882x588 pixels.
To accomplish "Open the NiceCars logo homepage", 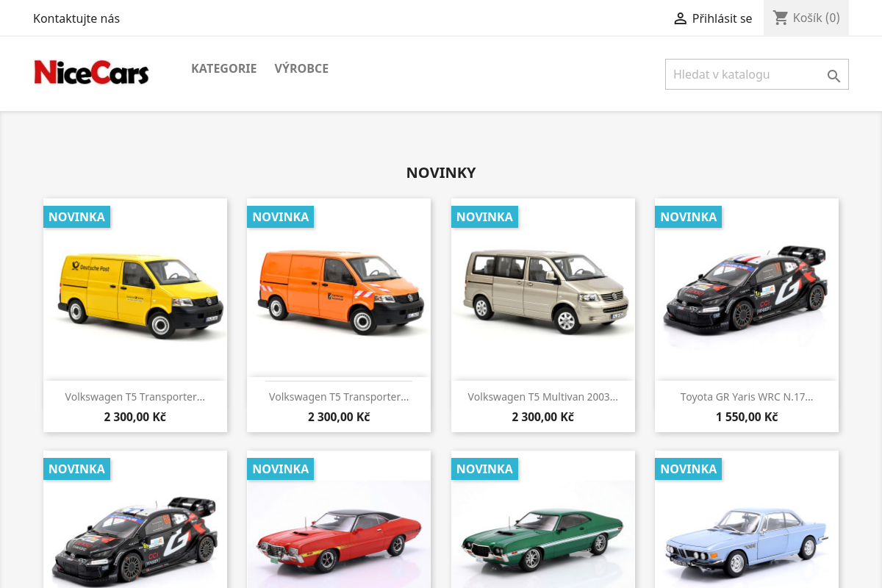I will 92,73.
